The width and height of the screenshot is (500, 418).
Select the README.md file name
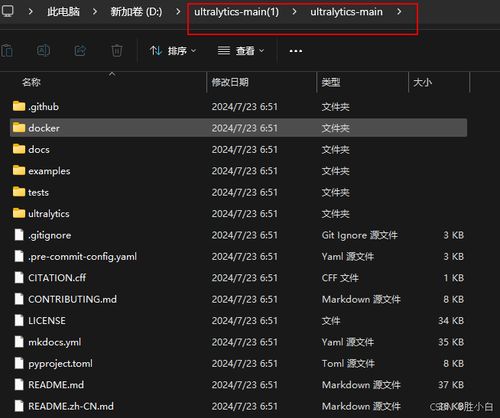(x=56, y=385)
